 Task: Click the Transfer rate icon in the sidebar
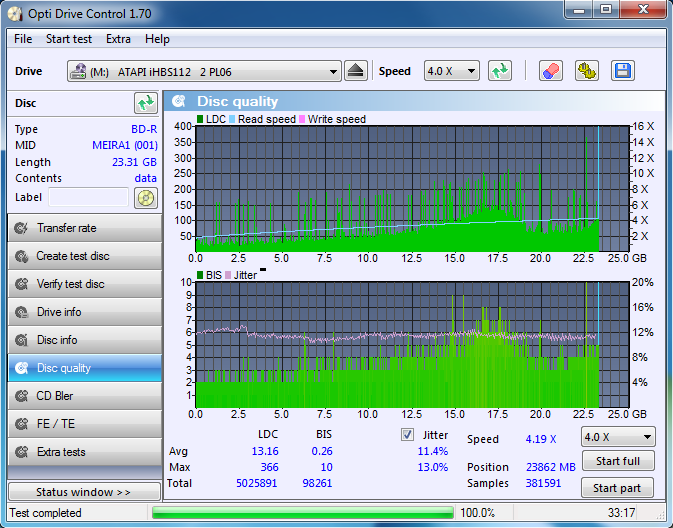pos(21,228)
